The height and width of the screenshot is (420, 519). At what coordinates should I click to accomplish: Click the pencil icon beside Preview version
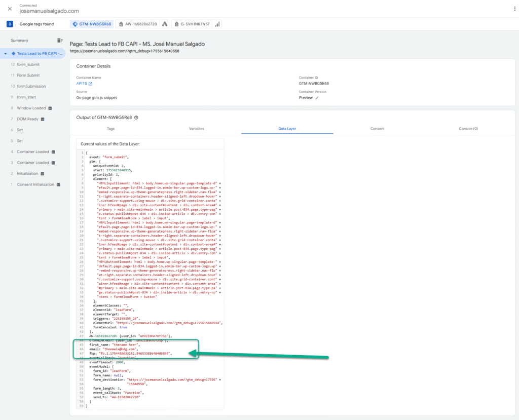pyautogui.click(x=317, y=98)
